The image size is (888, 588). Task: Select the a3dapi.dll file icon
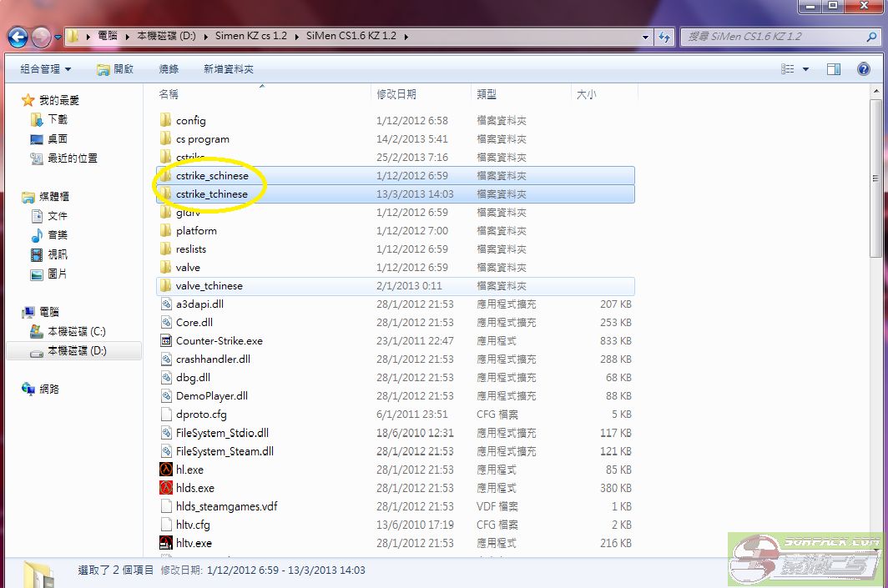[166, 304]
